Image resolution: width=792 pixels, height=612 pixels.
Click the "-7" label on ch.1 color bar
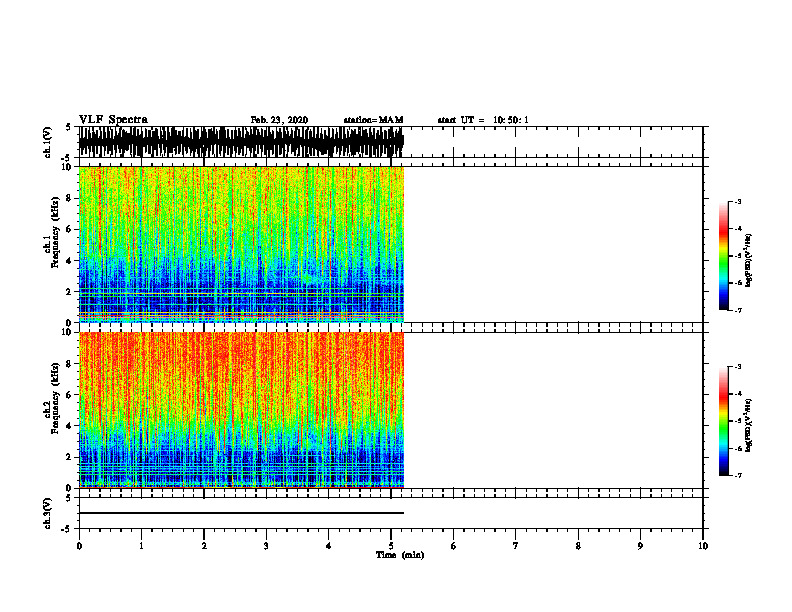click(x=738, y=310)
